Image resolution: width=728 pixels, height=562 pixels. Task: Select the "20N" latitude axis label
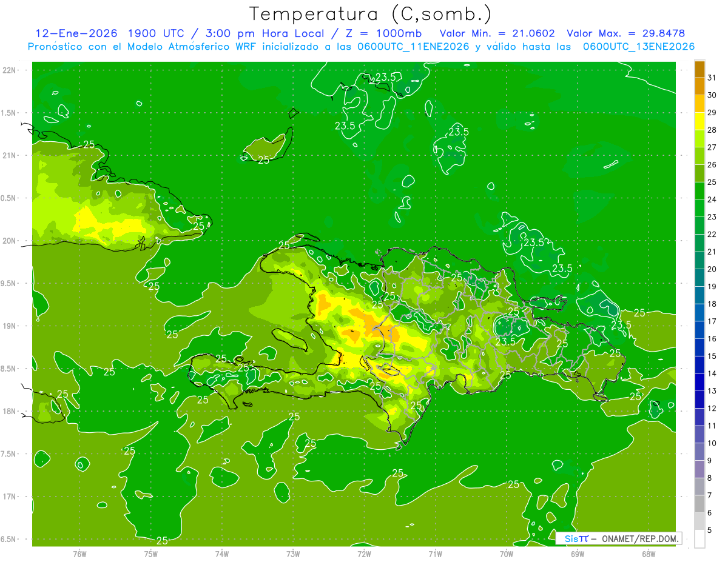click(9, 241)
